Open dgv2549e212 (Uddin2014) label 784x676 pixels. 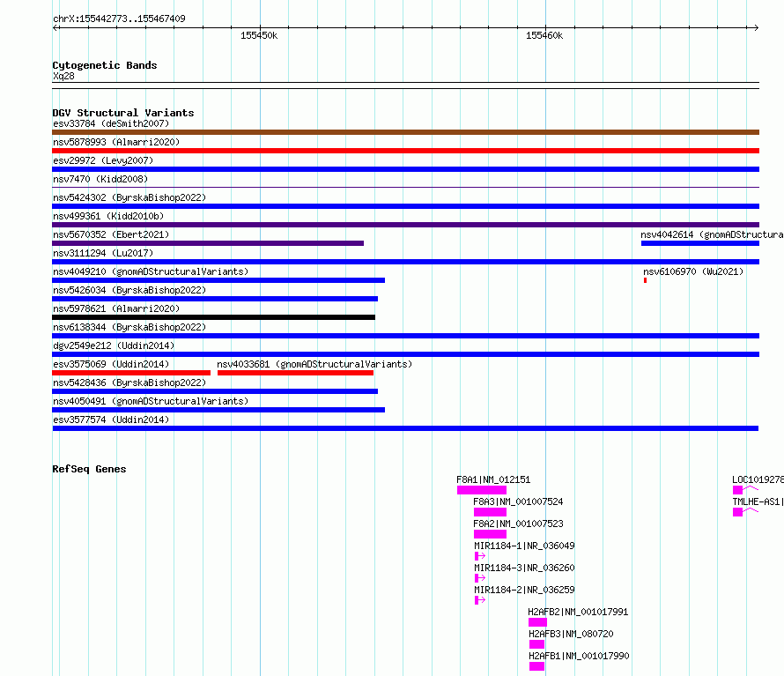(114, 345)
